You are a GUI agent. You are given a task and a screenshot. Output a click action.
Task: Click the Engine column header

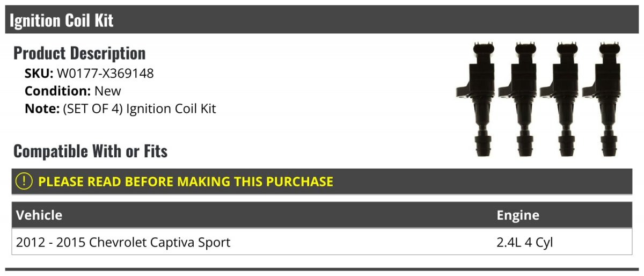point(517,215)
